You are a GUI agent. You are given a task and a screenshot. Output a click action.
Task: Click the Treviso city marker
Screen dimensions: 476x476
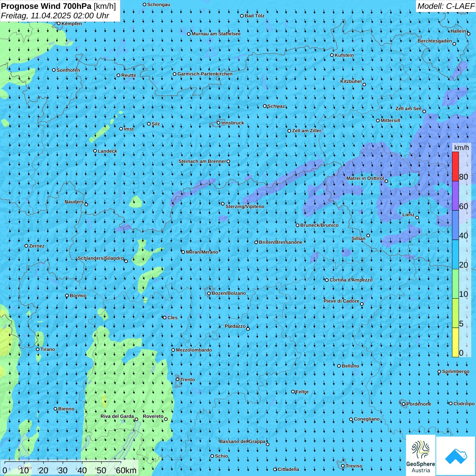tap(343, 466)
